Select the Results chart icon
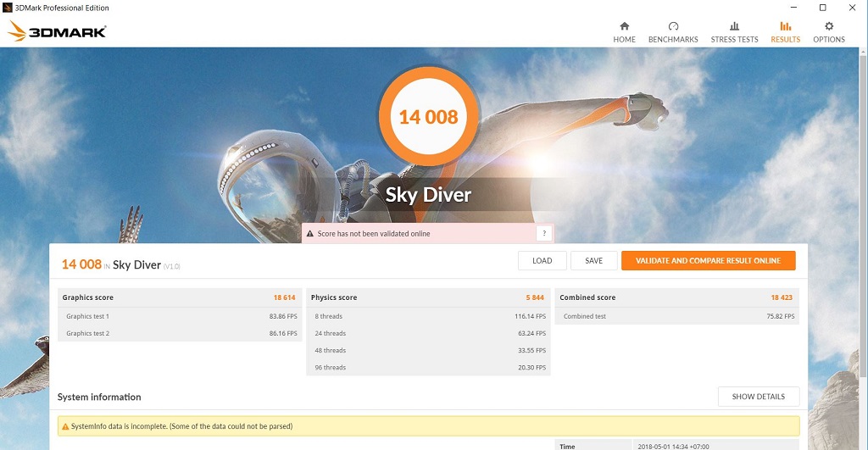The height and width of the screenshot is (450, 868). (785, 26)
